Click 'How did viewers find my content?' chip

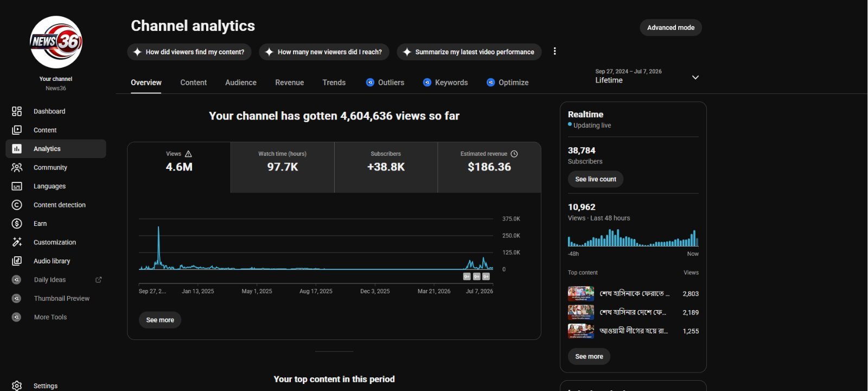[x=189, y=52]
